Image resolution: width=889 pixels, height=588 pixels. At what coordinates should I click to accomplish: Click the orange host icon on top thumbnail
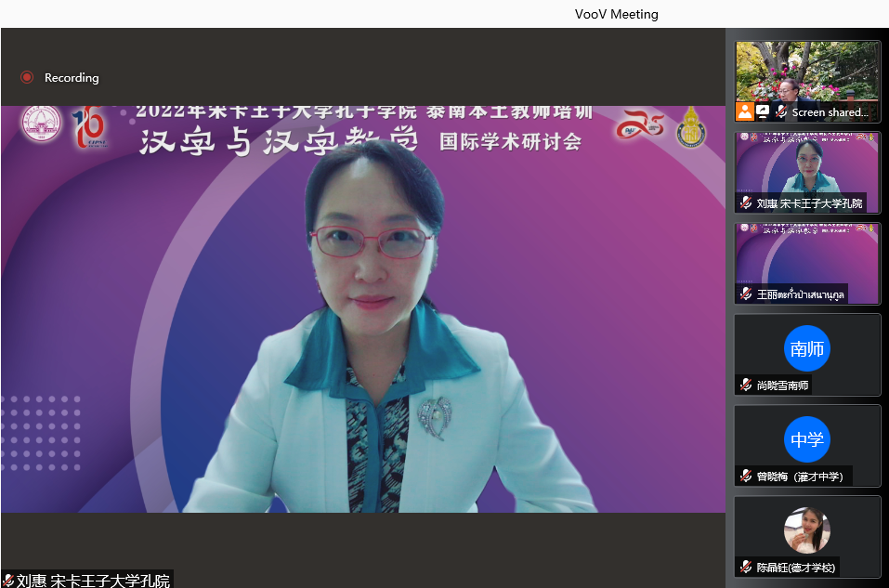click(x=745, y=111)
